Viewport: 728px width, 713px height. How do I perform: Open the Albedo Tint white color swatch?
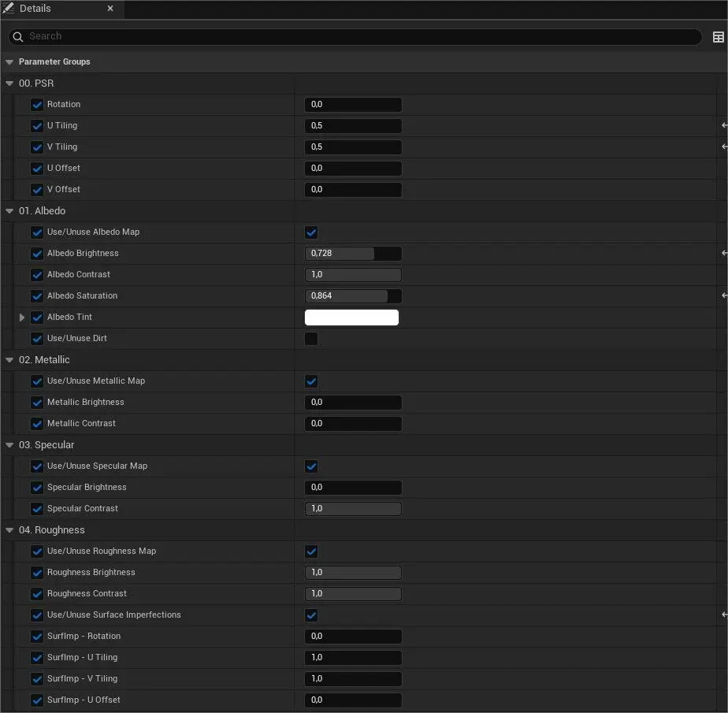(x=351, y=318)
